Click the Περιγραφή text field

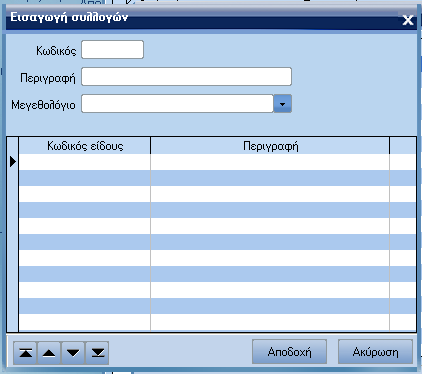187,77
